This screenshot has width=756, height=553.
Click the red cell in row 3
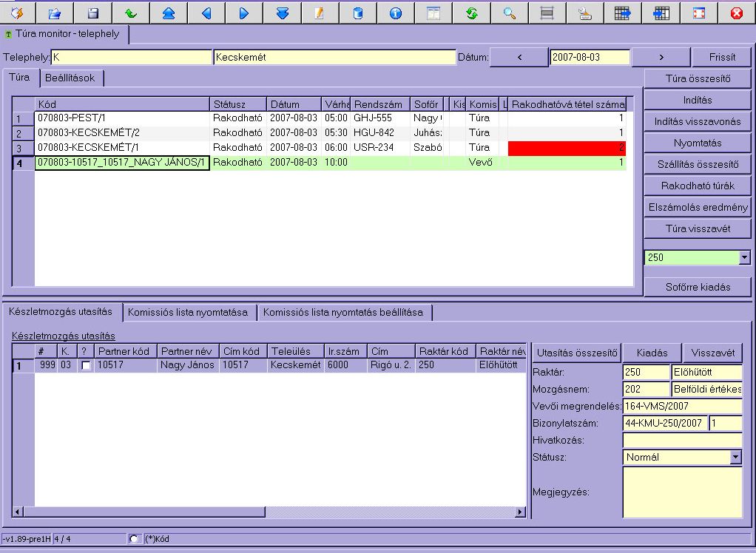(x=567, y=148)
